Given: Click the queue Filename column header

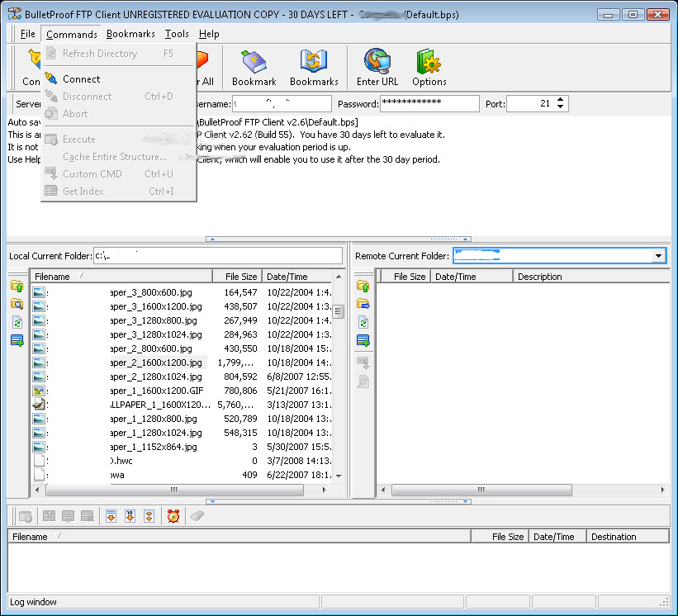Looking at the screenshot, I should click(239, 537).
